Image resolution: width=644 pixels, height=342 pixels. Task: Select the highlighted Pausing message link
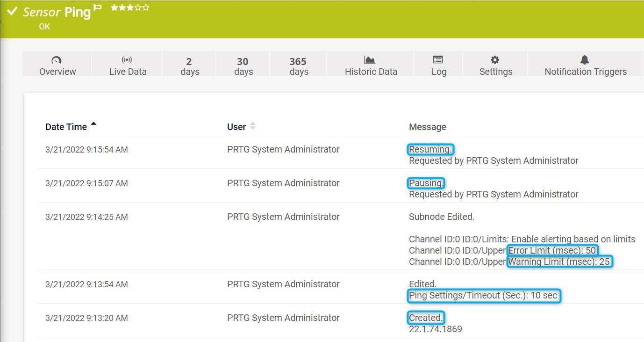pos(426,182)
